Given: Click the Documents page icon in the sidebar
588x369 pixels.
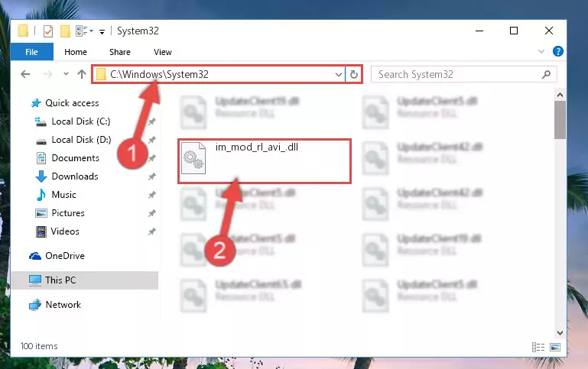Looking at the screenshot, I should point(41,158).
